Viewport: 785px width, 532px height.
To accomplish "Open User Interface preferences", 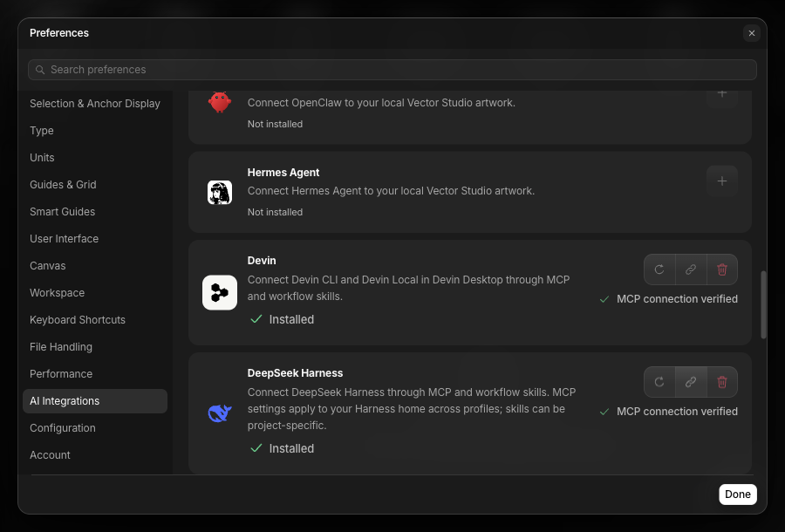I will click(95, 239).
